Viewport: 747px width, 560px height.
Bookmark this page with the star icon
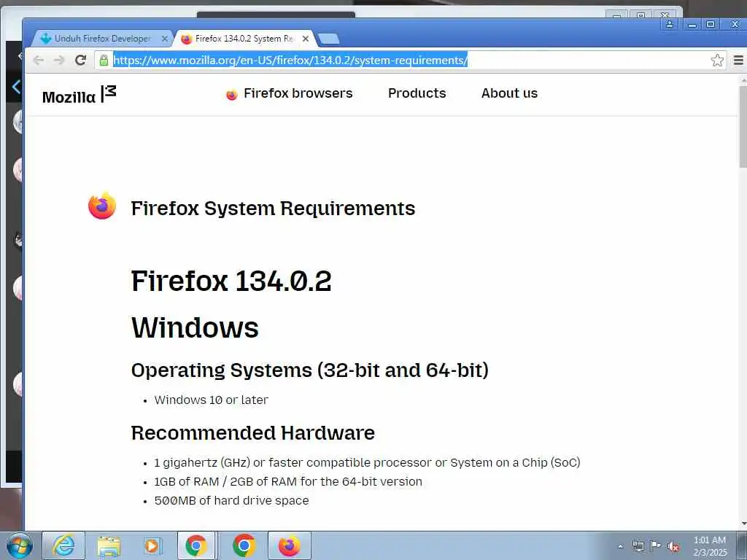[x=717, y=61]
